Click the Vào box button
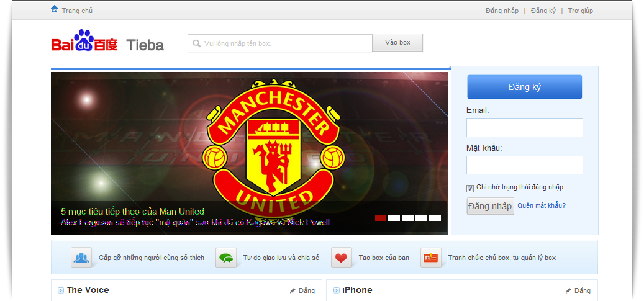This screenshot has width=644, height=301. pyautogui.click(x=397, y=42)
